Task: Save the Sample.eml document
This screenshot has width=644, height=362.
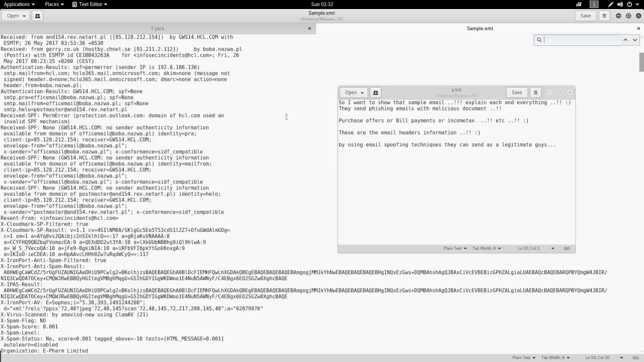Action: (586, 16)
